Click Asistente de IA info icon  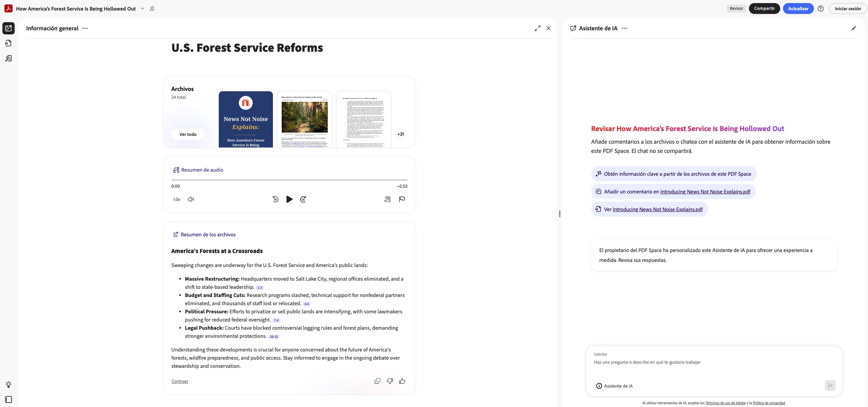(x=599, y=386)
